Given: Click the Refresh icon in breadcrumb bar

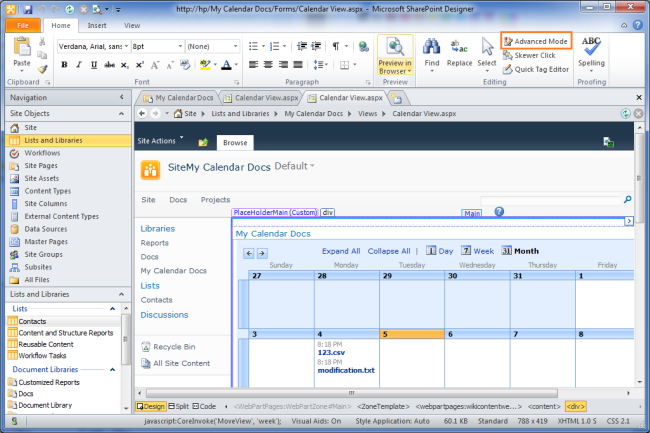Looking at the screenshot, I should [626, 114].
